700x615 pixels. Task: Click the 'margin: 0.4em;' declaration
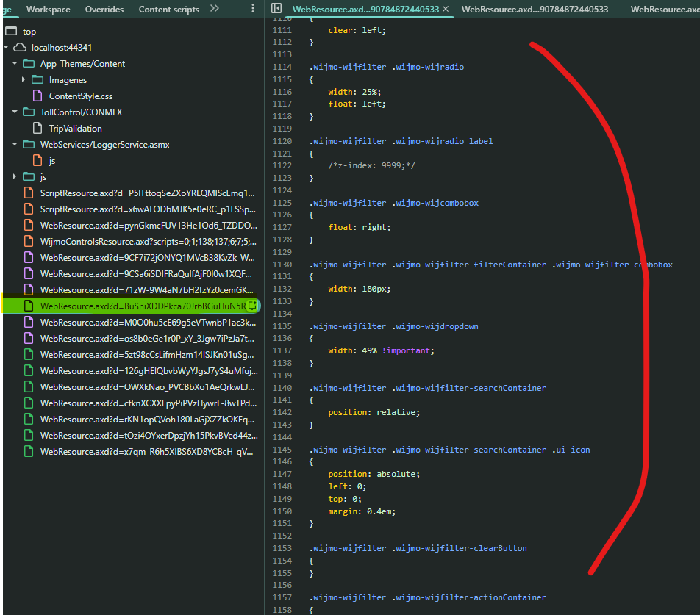tap(362, 511)
